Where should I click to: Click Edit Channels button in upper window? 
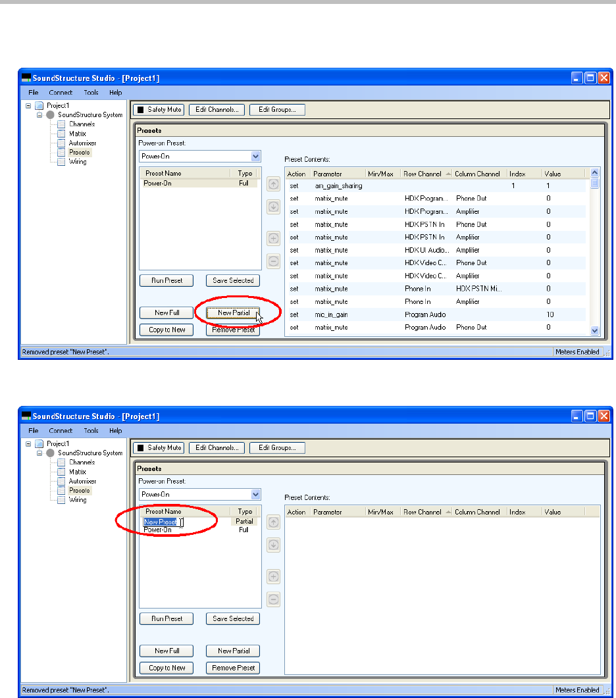pyautogui.click(x=217, y=110)
